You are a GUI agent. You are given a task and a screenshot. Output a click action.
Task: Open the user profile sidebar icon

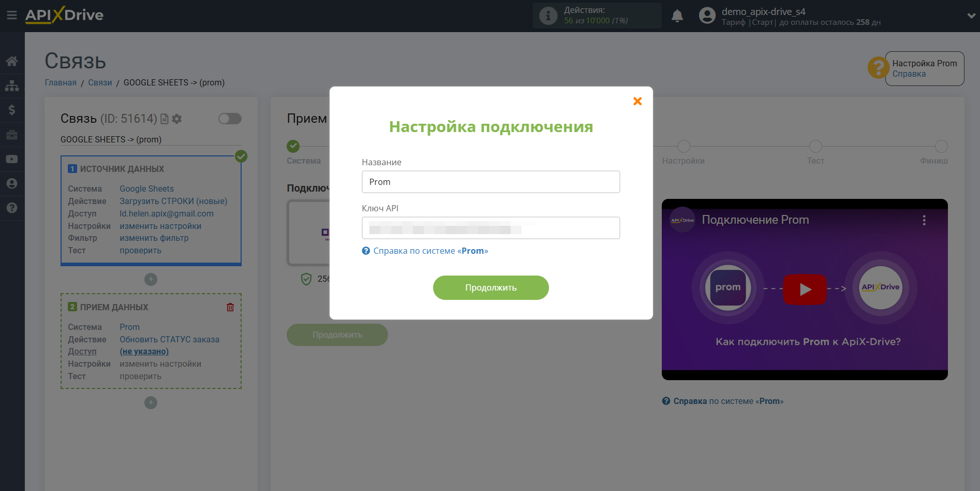tap(12, 183)
